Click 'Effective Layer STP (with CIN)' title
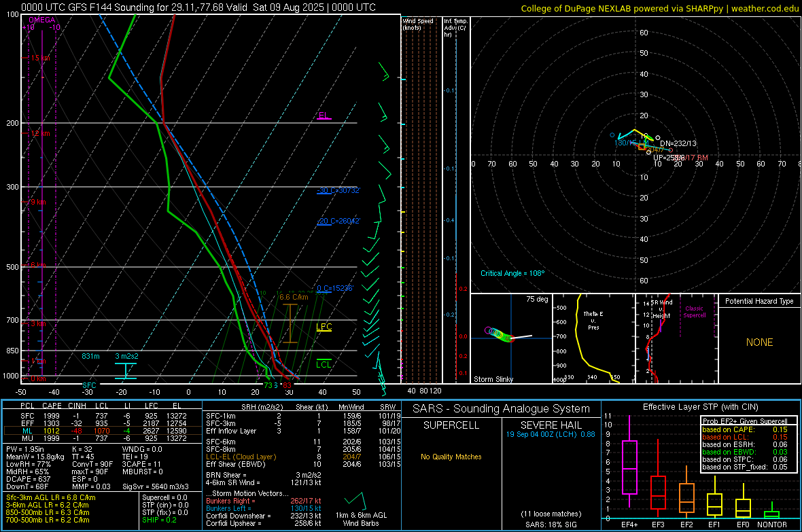The width and height of the screenshot is (802, 532). pyautogui.click(x=701, y=407)
